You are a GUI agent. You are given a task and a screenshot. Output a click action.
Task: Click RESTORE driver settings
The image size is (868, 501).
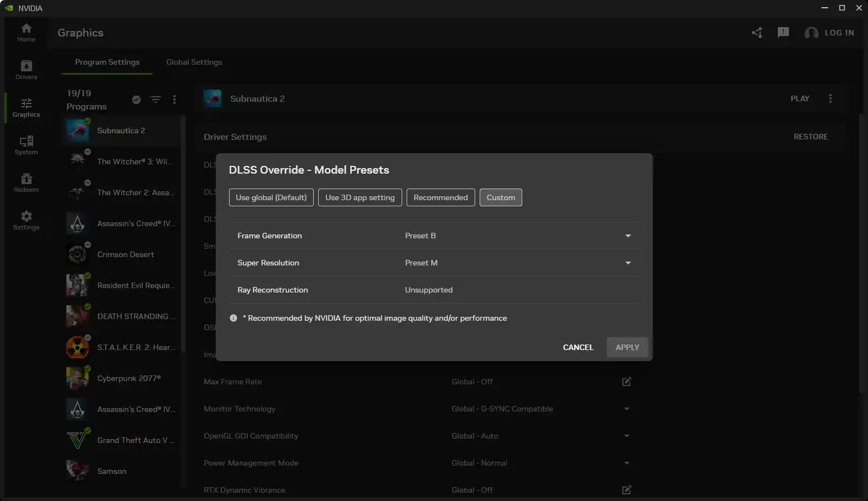[810, 137]
